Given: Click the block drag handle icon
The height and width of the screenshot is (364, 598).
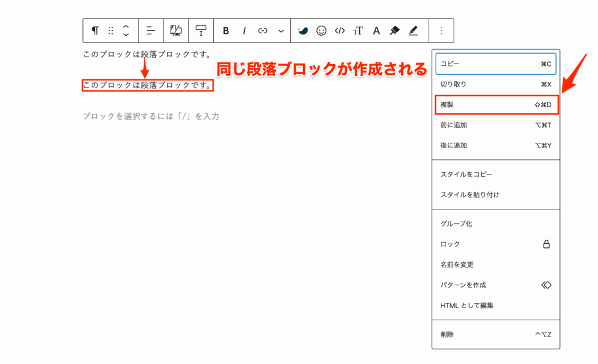Looking at the screenshot, I should click(112, 30).
